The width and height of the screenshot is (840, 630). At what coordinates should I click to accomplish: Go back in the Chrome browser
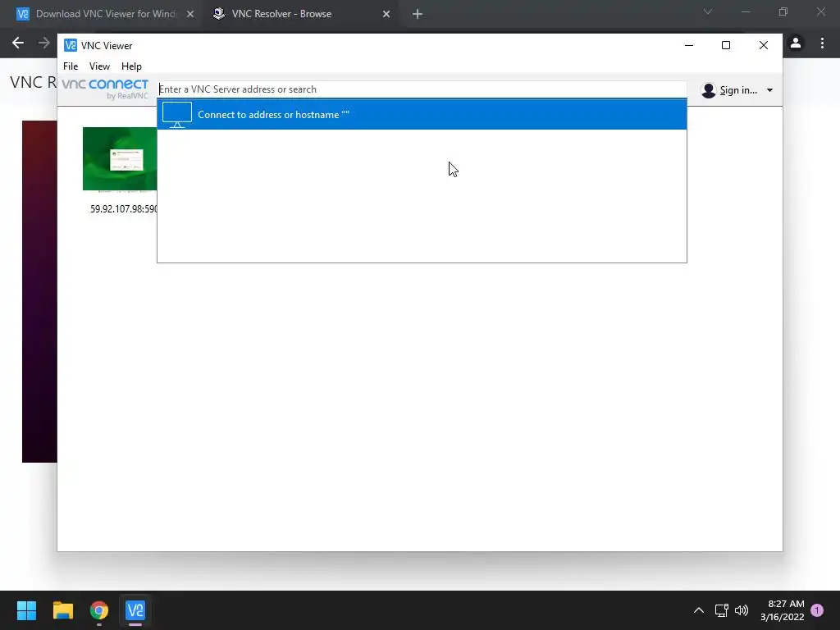click(18, 43)
